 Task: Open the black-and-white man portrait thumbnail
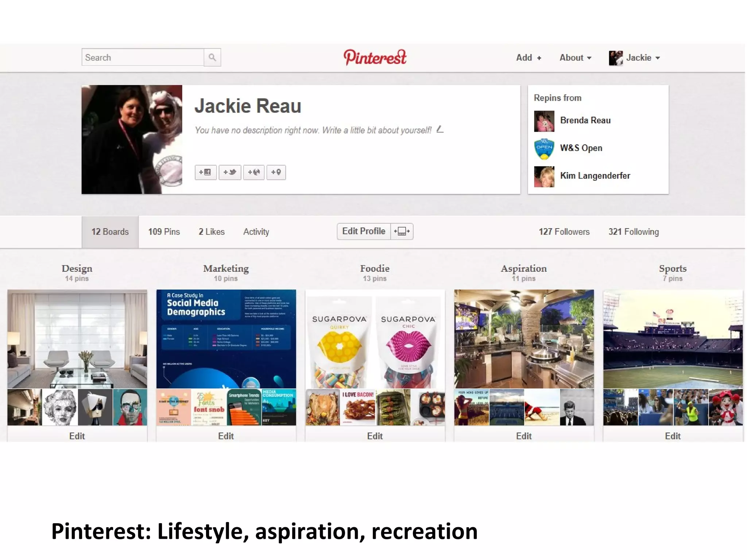click(x=577, y=407)
